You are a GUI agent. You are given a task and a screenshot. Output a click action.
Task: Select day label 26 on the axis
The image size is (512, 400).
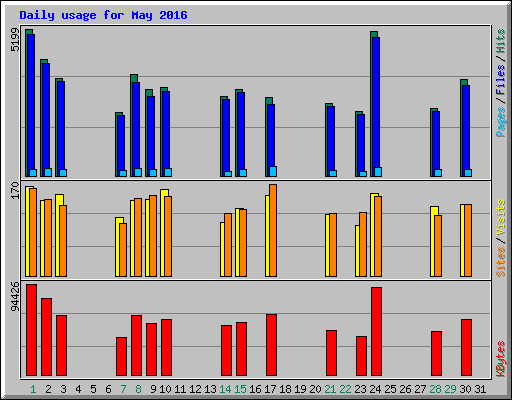point(405,389)
